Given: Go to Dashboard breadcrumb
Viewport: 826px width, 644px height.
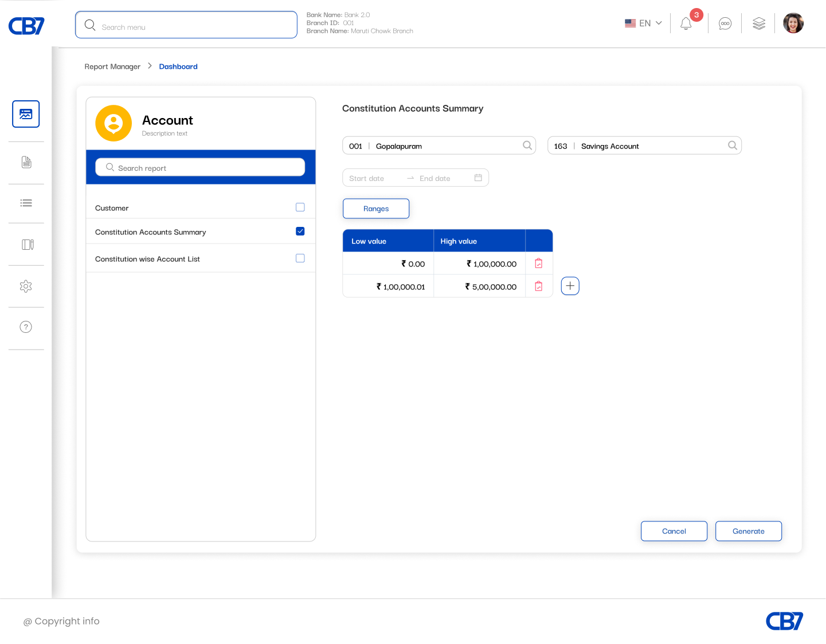Looking at the screenshot, I should coord(178,66).
